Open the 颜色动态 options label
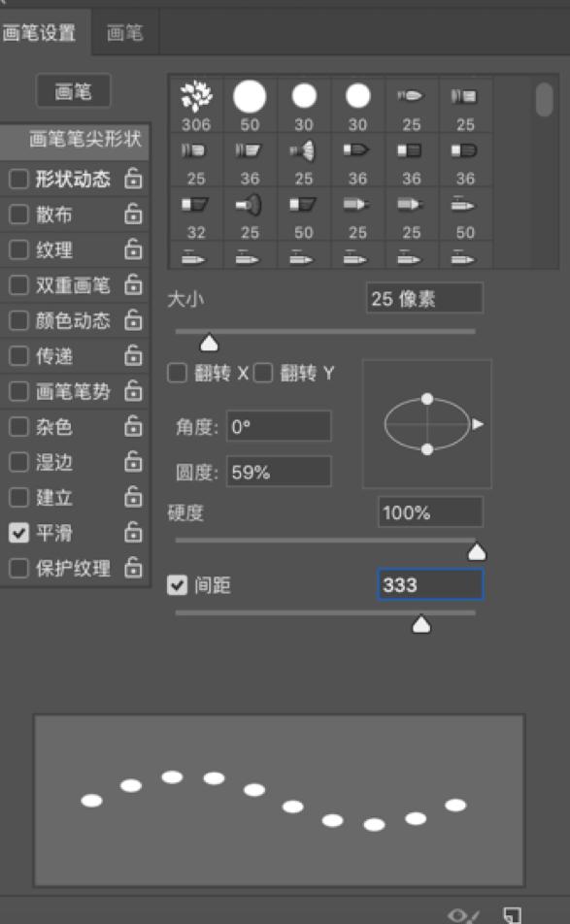570x924 pixels. coord(73,320)
